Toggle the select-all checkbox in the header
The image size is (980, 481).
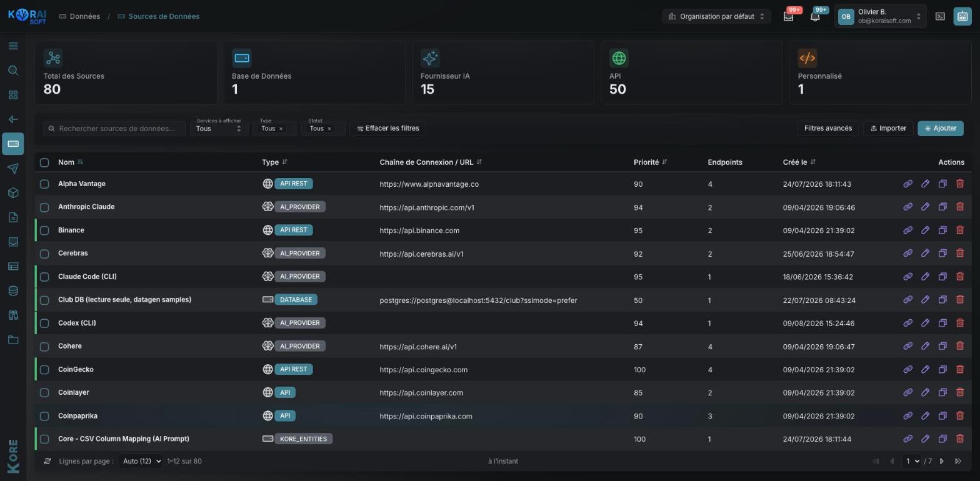[44, 162]
